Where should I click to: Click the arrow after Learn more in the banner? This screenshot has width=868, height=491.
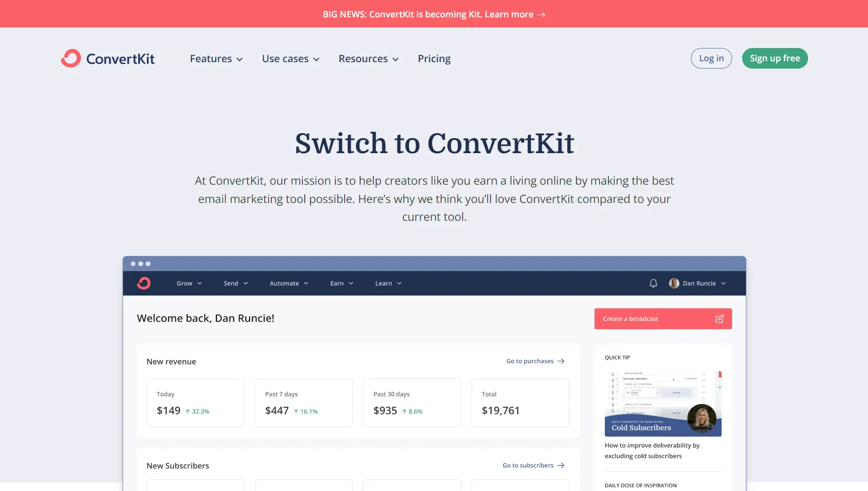point(541,15)
